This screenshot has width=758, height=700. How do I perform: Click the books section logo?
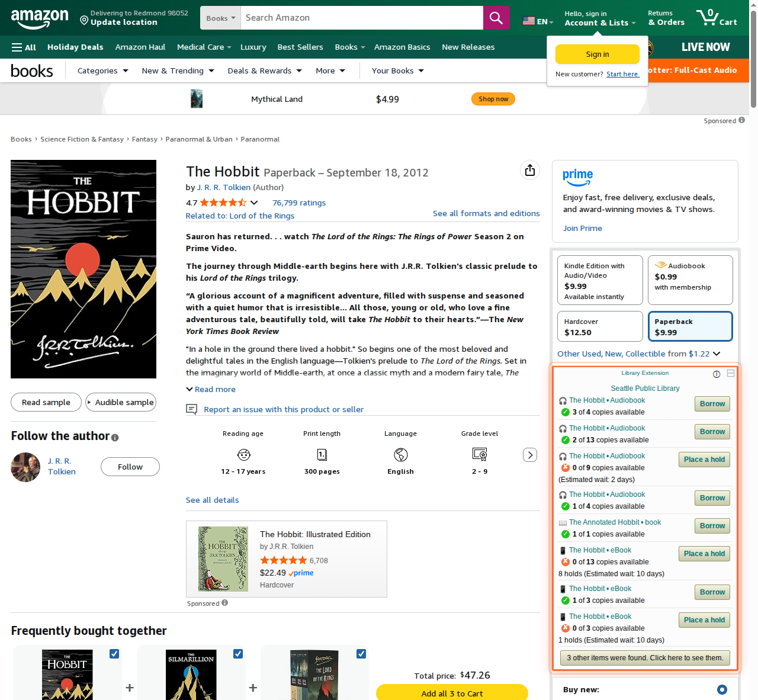pyautogui.click(x=32, y=71)
